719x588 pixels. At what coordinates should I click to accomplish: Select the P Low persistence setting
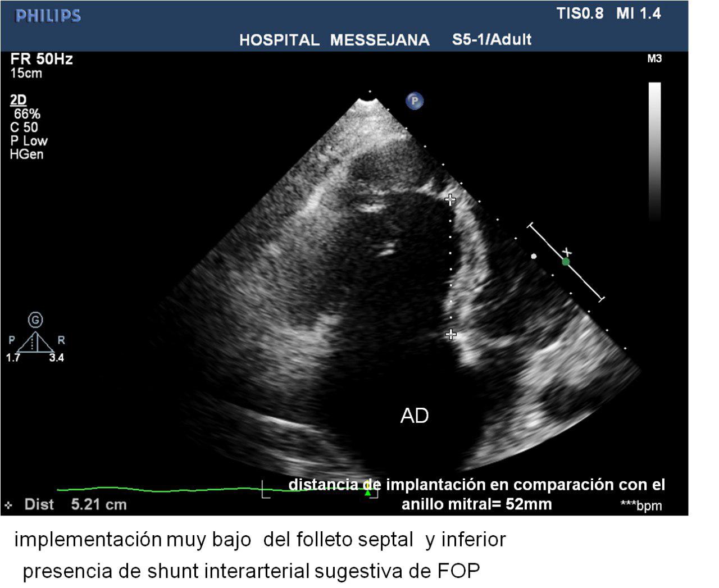tap(29, 140)
